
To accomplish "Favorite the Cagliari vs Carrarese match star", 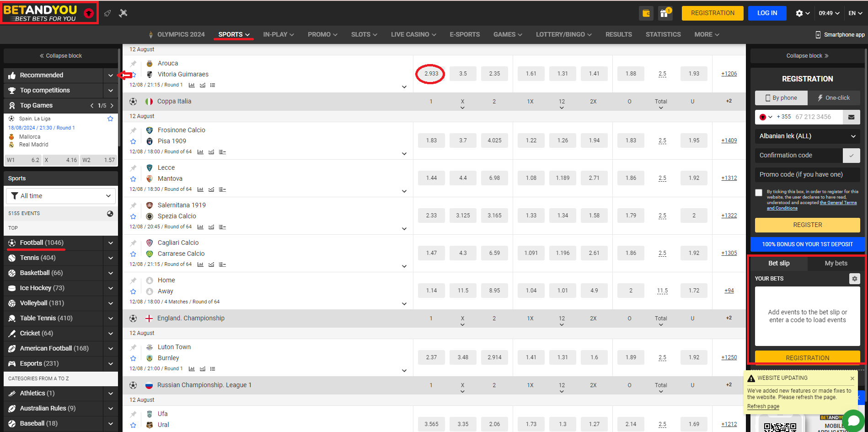I will click(133, 254).
